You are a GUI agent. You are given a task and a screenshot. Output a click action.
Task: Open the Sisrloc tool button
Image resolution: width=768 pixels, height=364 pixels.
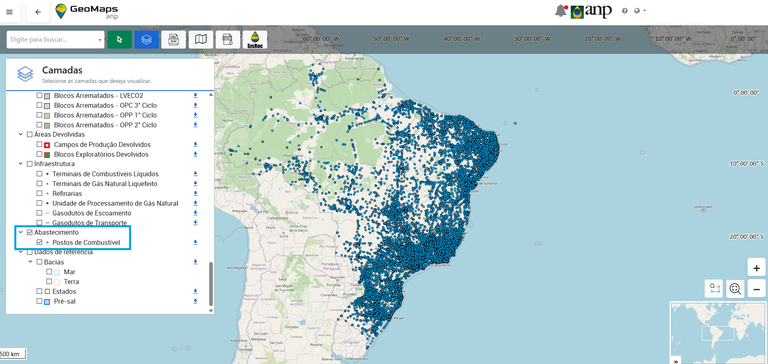255,39
